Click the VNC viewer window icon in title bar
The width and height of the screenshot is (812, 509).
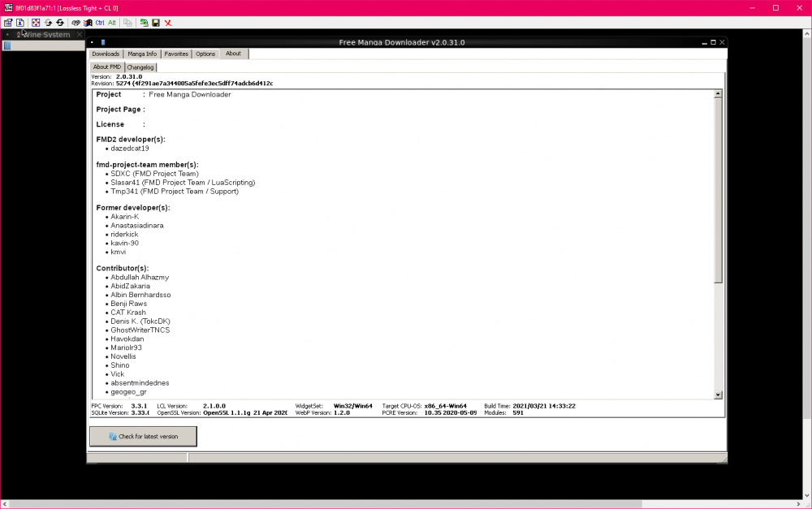(8, 8)
